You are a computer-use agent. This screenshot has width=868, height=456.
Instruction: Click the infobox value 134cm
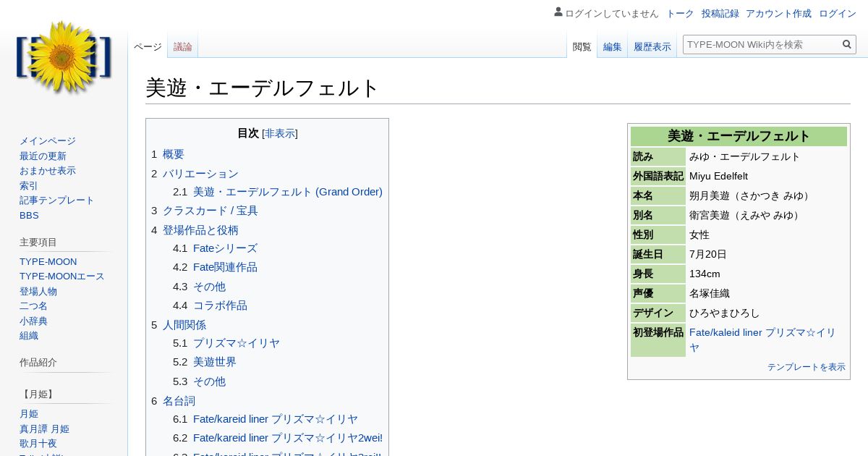coord(705,274)
